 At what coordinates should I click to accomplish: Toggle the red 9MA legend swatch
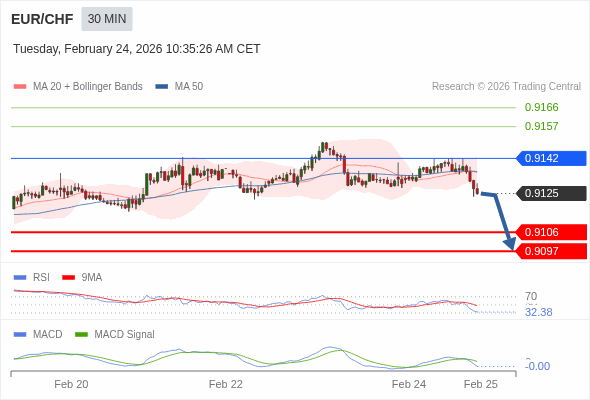(x=68, y=278)
